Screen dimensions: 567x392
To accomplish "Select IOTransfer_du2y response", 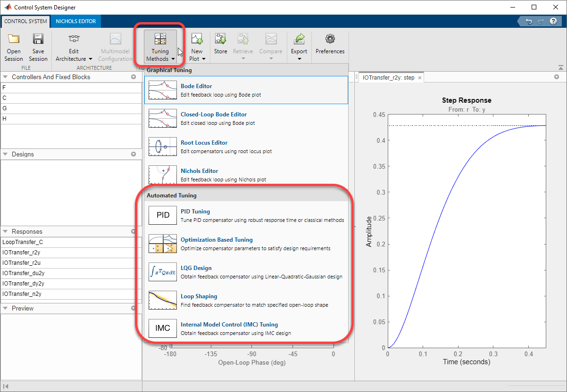I will 71,273.
